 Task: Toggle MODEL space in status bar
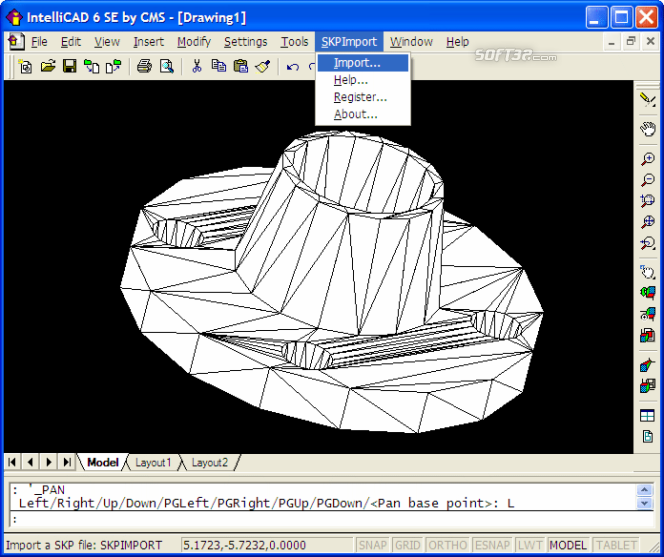click(568, 545)
